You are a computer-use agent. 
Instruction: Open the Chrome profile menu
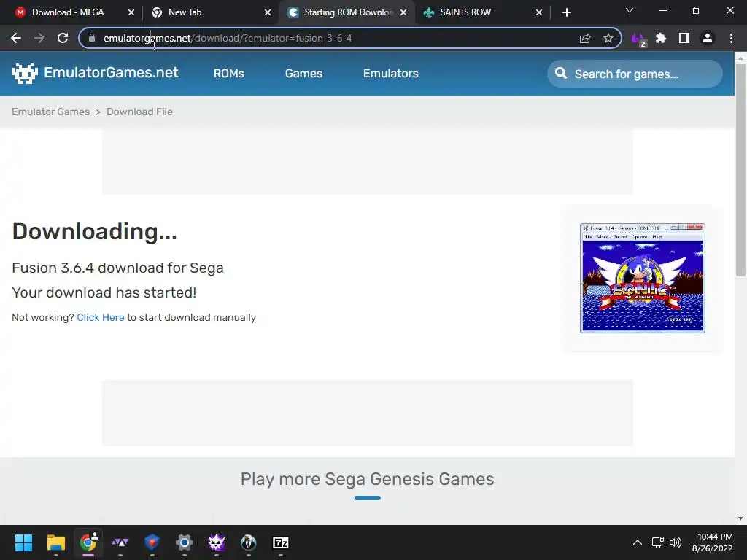708,38
